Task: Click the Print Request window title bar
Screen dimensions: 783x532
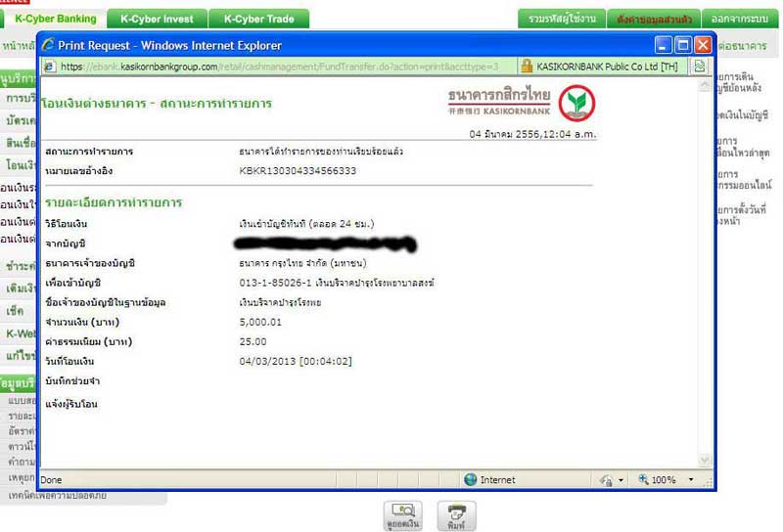Action: click(x=349, y=45)
